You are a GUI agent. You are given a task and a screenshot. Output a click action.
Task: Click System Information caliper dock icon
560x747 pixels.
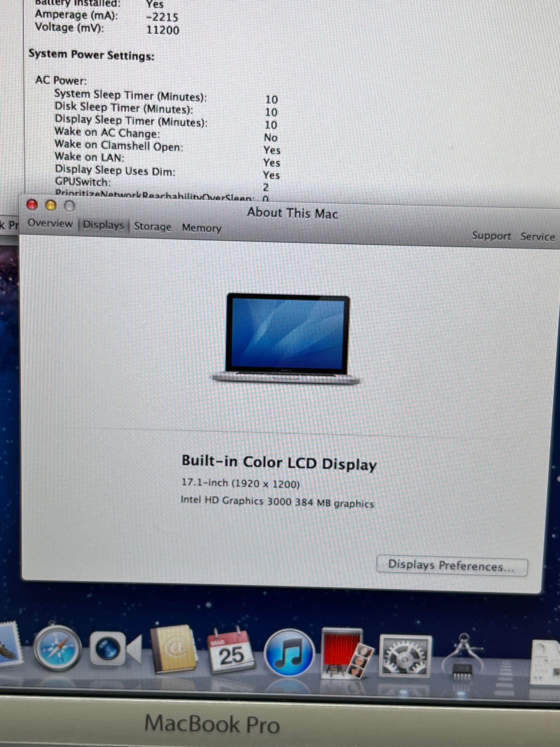(462, 659)
